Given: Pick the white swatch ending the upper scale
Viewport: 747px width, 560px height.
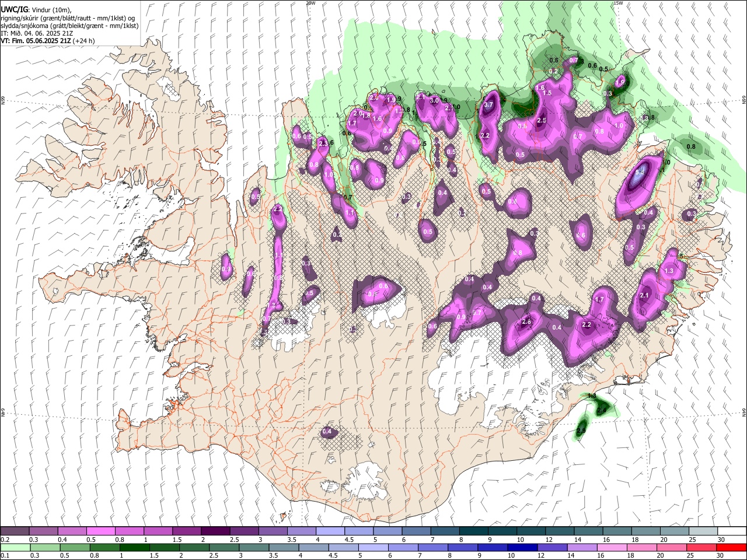Looking at the screenshot, I should [x=732, y=531].
